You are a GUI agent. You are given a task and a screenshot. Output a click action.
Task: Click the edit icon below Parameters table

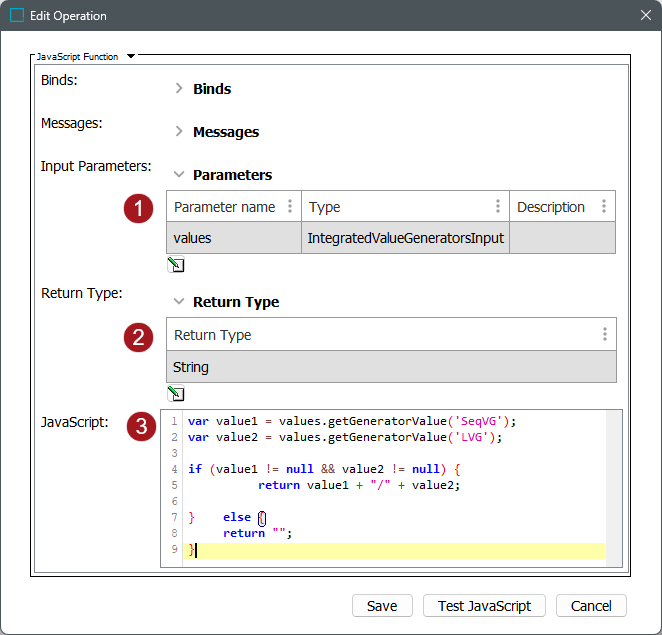176,265
